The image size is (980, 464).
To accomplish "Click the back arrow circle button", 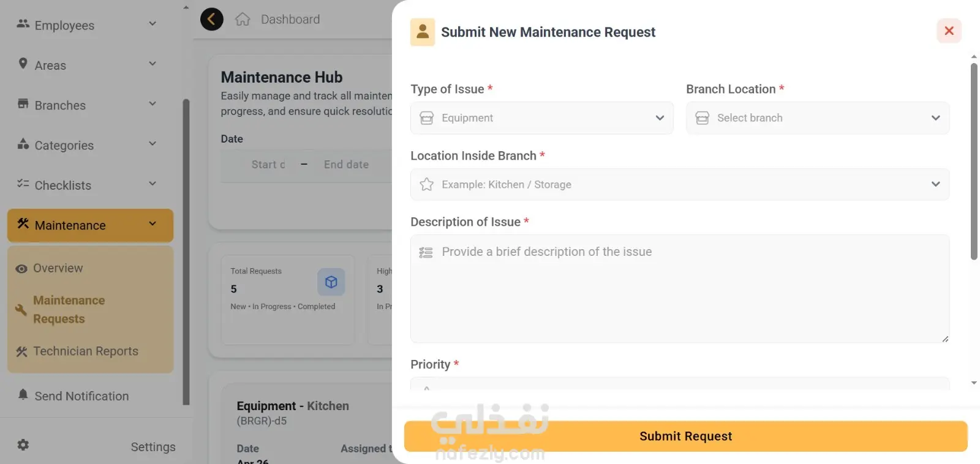I will click(212, 20).
